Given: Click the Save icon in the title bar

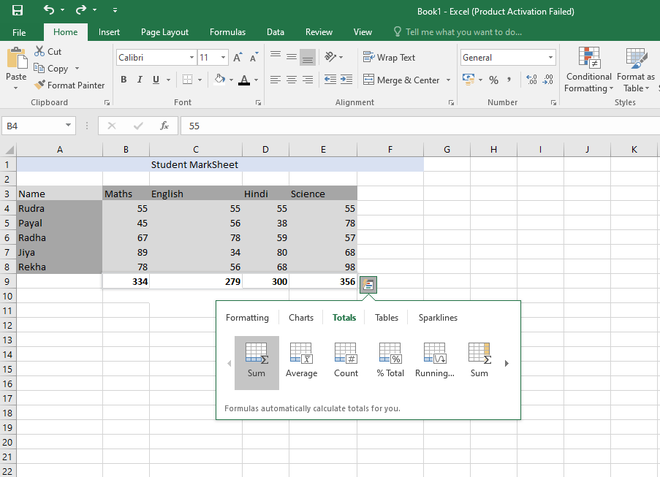Looking at the screenshot, I should point(17,10).
